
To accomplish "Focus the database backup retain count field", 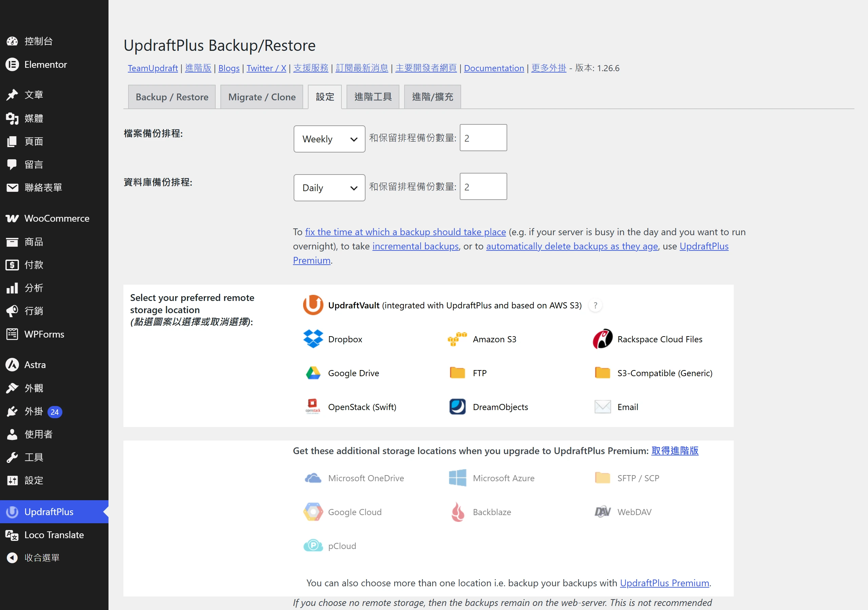I will click(x=483, y=186).
